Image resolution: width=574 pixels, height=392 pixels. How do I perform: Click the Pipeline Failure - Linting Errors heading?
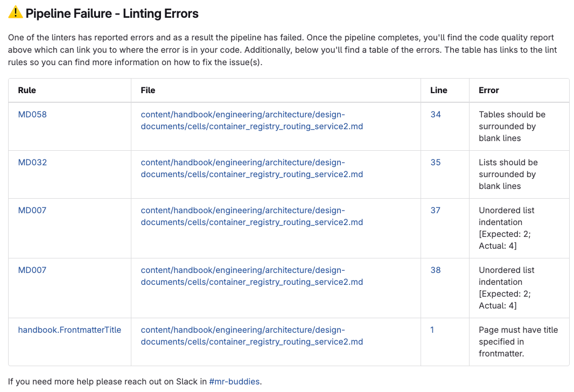pyautogui.click(x=112, y=13)
